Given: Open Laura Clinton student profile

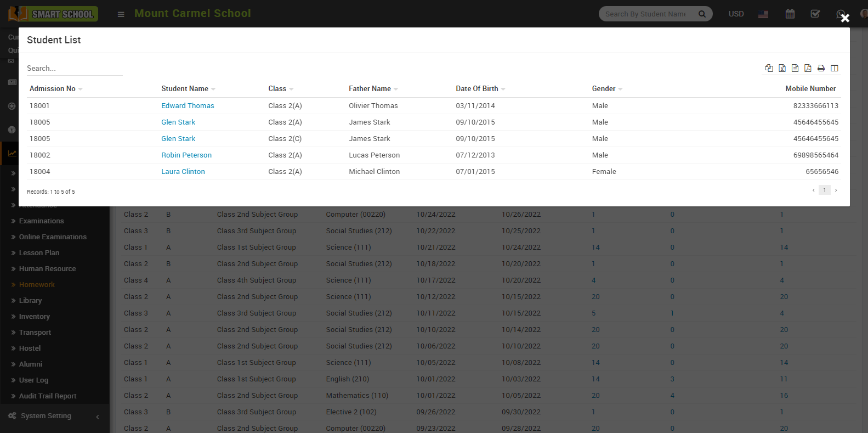Looking at the screenshot, I should (183, 171).
